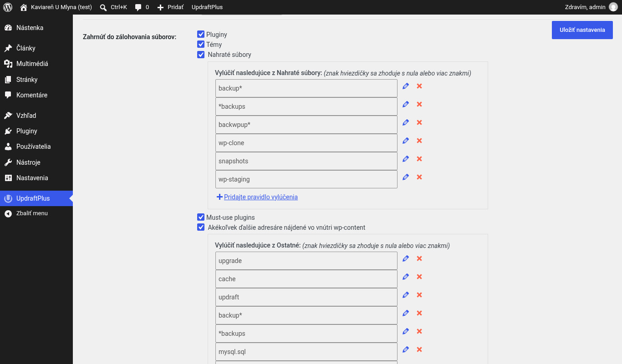Toggle the Témy checkbox
622x364 pixels.
click(x=201, y=44)
